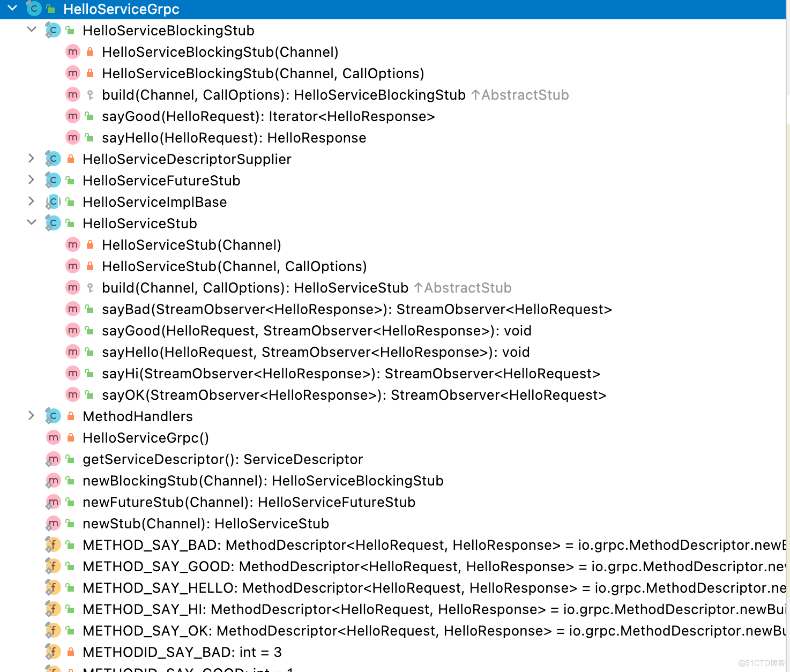Collapse the HelloServiceStub class node
790x672 pixels.
tap(32, 222)
